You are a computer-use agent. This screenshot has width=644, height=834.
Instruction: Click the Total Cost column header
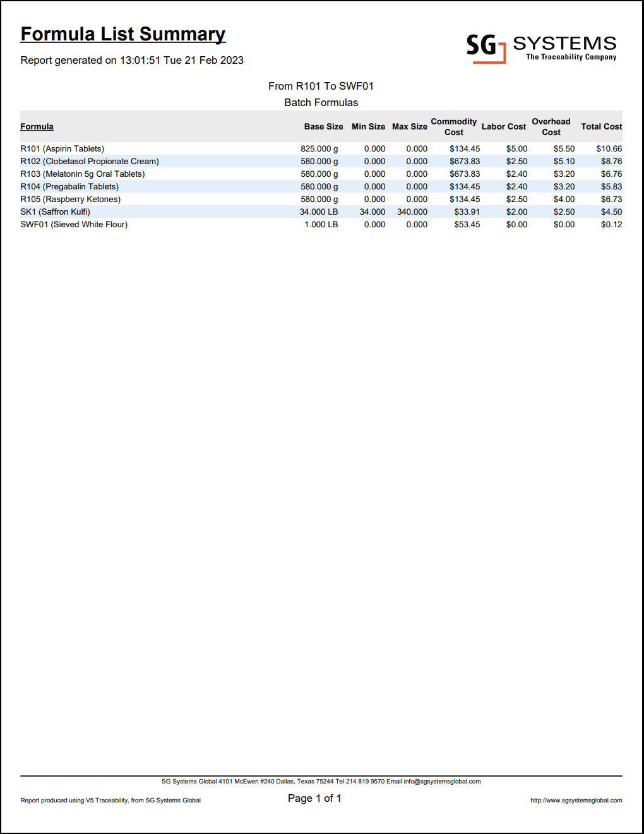tap(601, 126)
